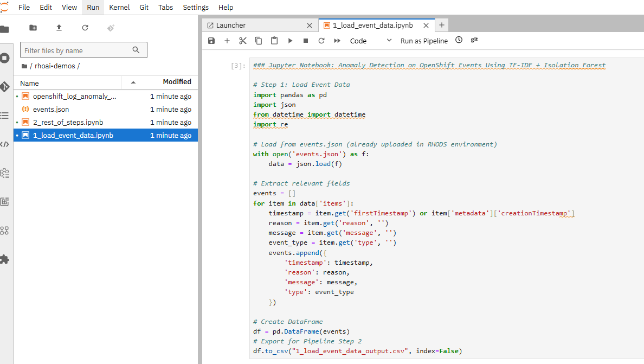Close the 1_load_event_data.ipynb tab
The image size is (644, 364).
pyautogui.click(x=426, y=25)
